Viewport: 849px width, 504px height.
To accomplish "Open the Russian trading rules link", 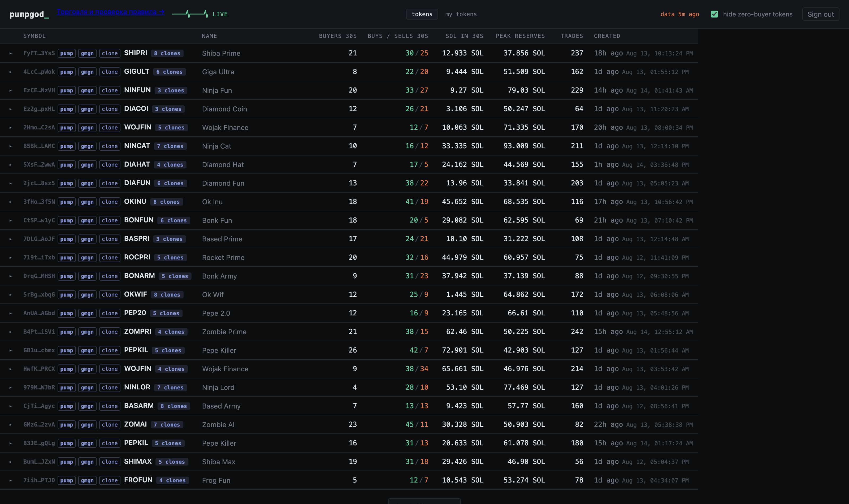I will pyautogui.click(x=111, y=12).
